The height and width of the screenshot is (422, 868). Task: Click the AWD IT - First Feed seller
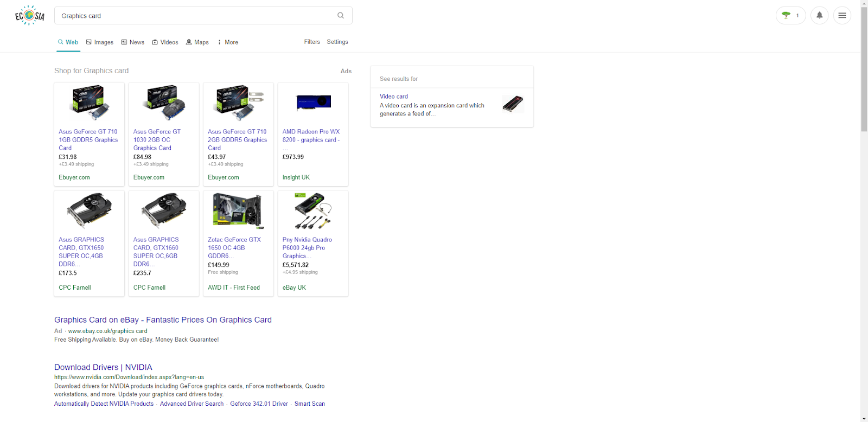(x=234, y=287)
